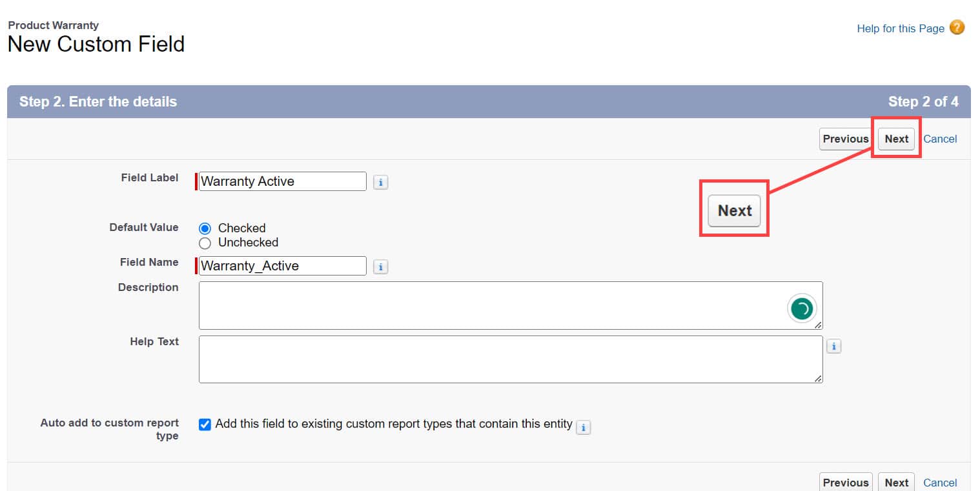Click the orange help question mark icon
This screenshot has height=491, width=980.
tap(956, 28)
